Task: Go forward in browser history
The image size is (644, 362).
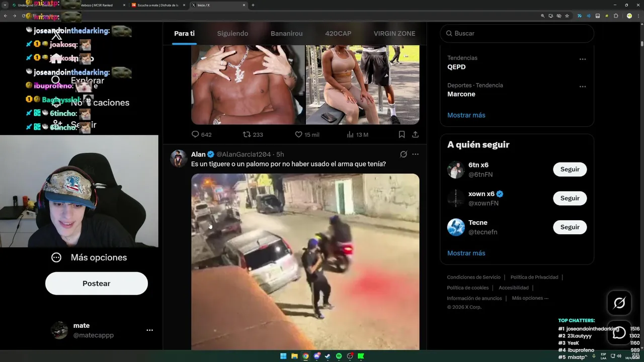Action: click(x=14, y=16)
